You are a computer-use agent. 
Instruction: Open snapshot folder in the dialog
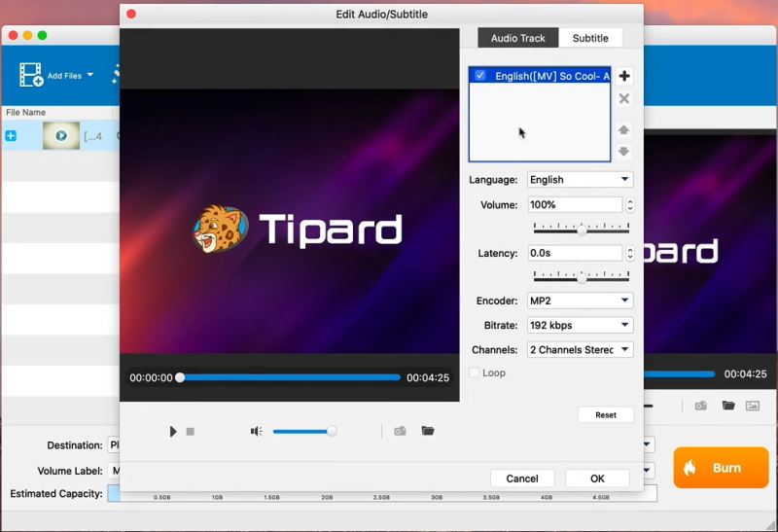(x=428, y=430)
